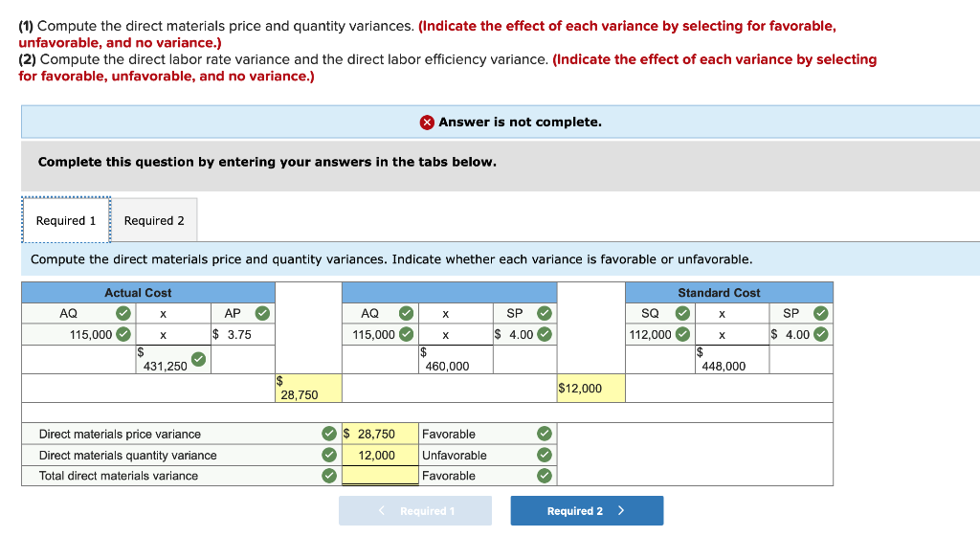The height and width of the screenshot is (537, 980).
Task: Click the Direct materials price variance label
Action: (120, 434)
